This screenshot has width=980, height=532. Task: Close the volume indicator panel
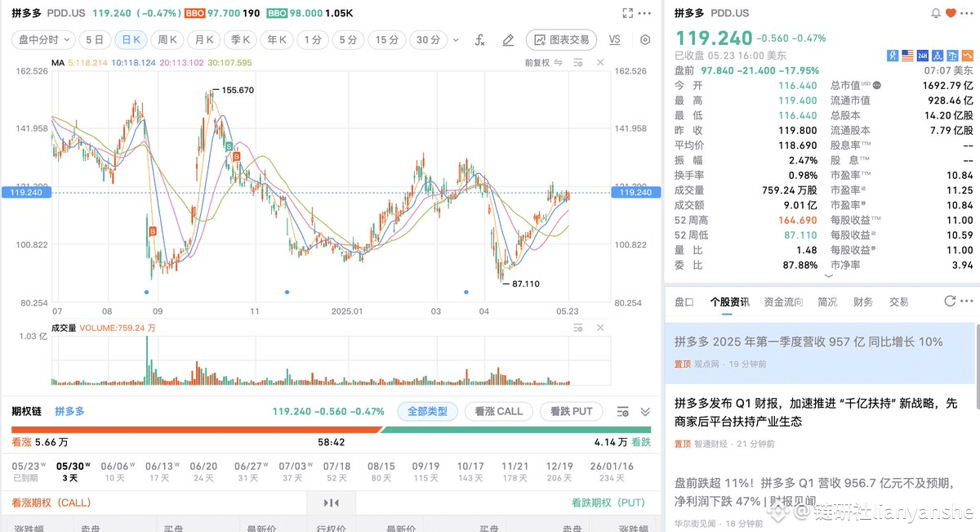[599, 328]
